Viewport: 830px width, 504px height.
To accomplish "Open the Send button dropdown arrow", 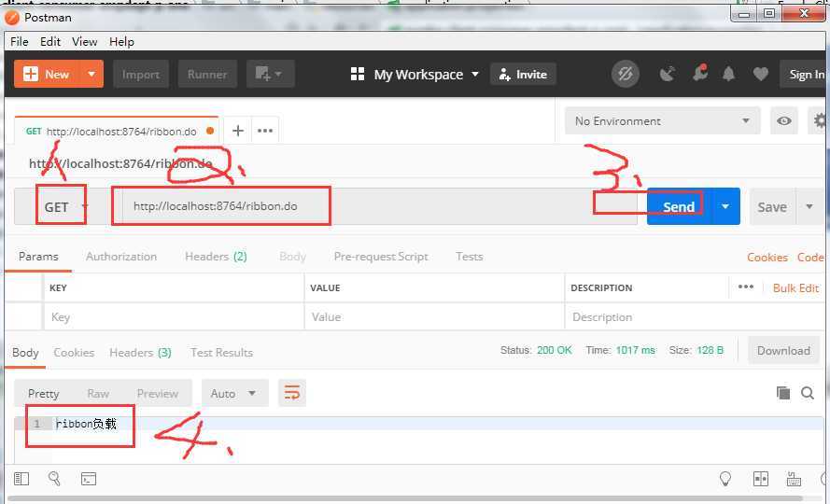I will click(x=725, y=206).
